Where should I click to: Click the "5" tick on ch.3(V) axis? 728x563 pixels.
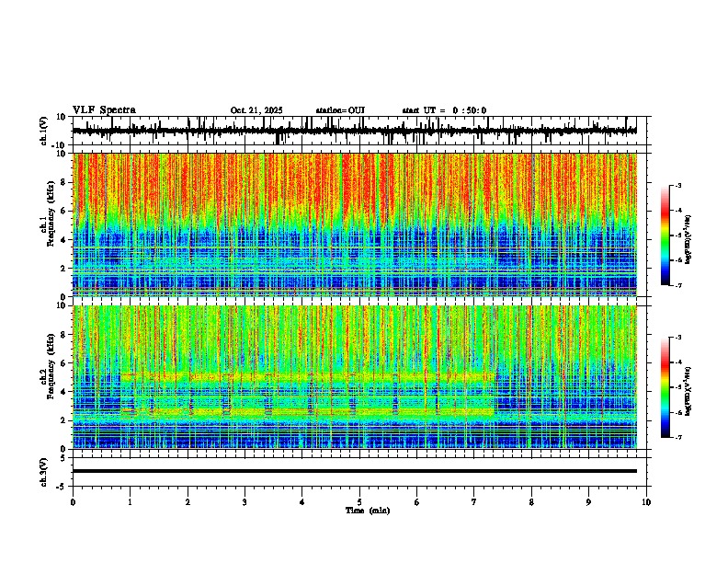click(x=64, y=457)
